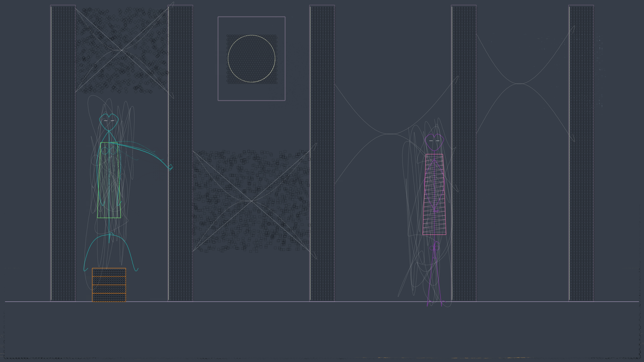This screenshot has height=362, width=644.
Task: Click the center hatched column
Action: point(322,153)
